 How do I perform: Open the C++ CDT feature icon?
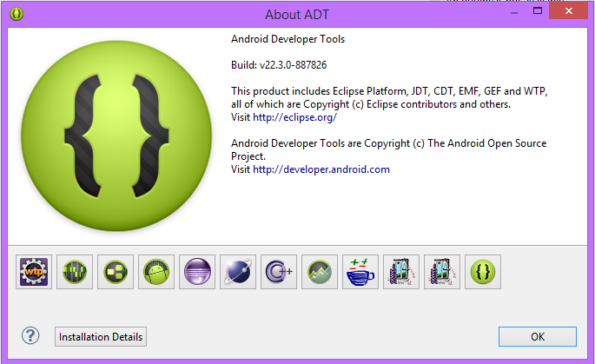pyautogui.click(x=279, y=272)
